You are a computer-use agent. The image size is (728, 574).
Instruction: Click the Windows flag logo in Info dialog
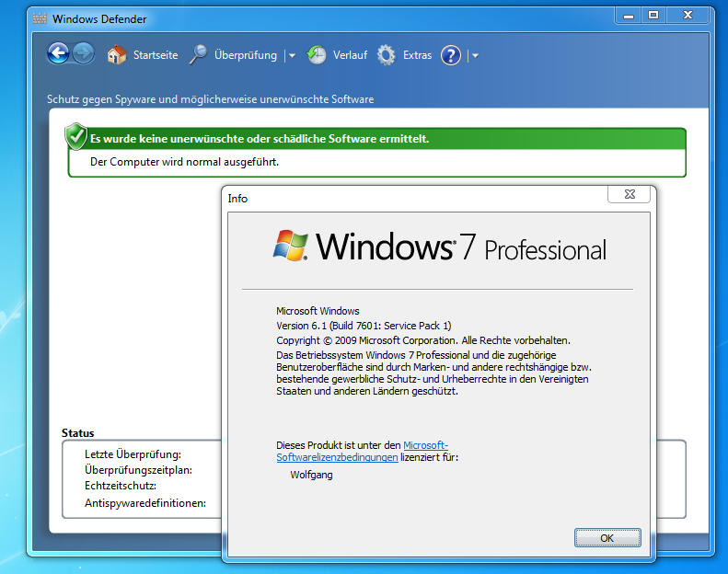click(291, 245)
